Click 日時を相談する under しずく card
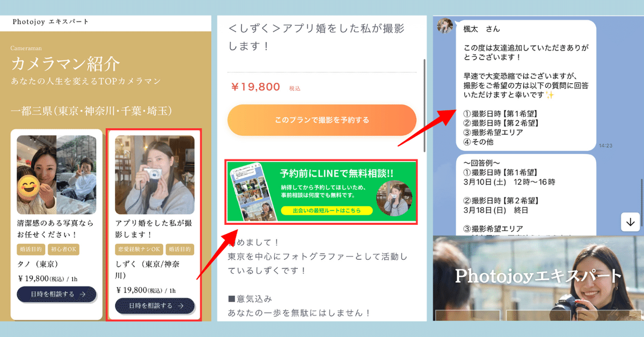 click(x=155, y=306)
